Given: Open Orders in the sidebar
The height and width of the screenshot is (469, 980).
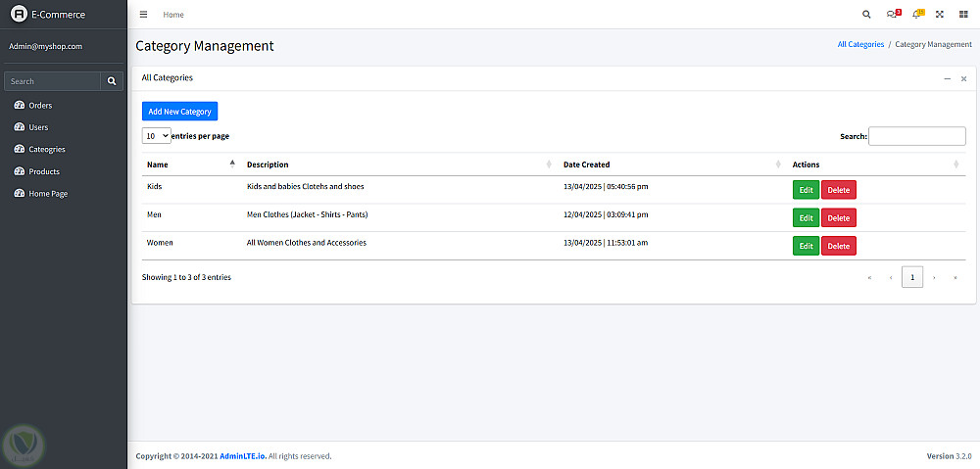Looking at the screenshot, I should [40, 105].
